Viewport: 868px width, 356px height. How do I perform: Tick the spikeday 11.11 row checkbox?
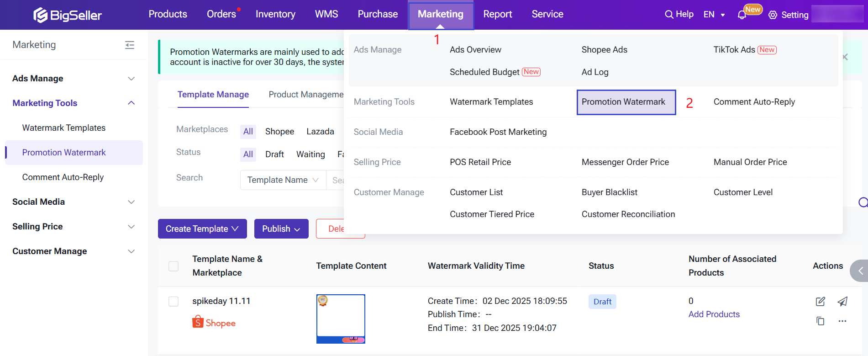pyautogui.click(x=174, y=301)
